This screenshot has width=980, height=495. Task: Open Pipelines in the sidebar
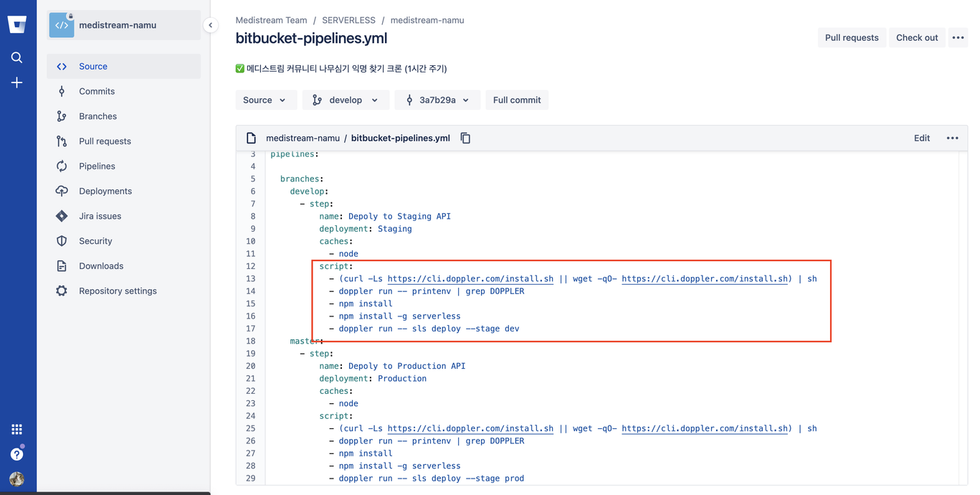(124, 166)
